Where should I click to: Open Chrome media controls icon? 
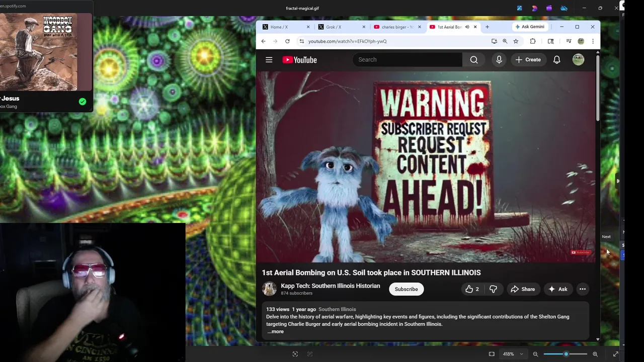click(x=569, y=41)
